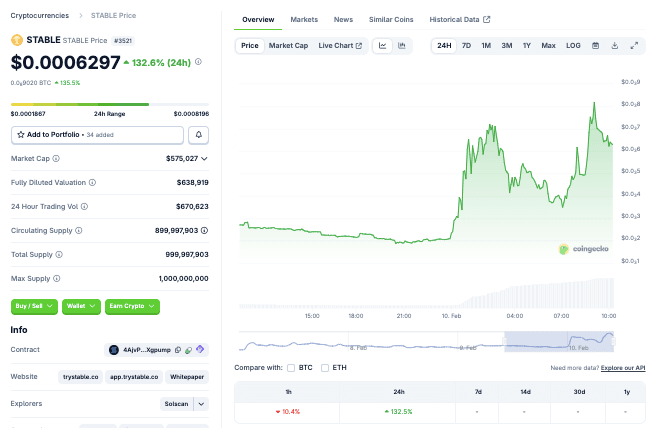Switch chart to Market Cap
The height and width of the screenshot is (428, 663).
(288, 46)
